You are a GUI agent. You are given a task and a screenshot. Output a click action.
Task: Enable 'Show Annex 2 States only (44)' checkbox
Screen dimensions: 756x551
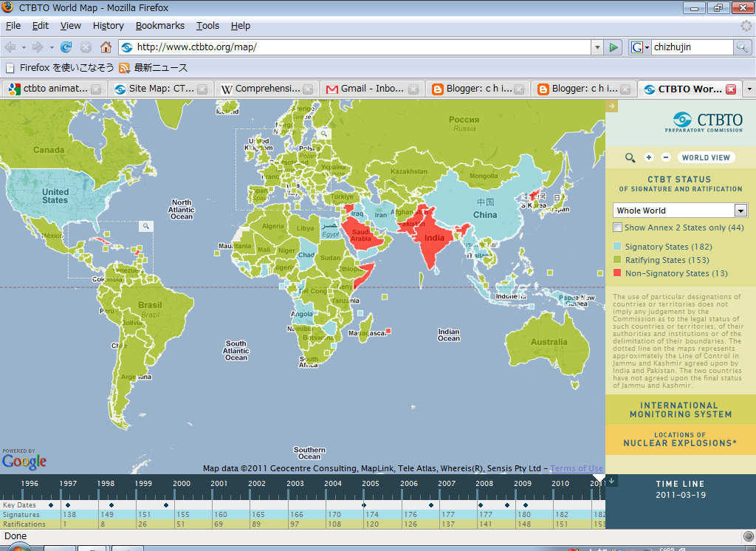(617, 227)
